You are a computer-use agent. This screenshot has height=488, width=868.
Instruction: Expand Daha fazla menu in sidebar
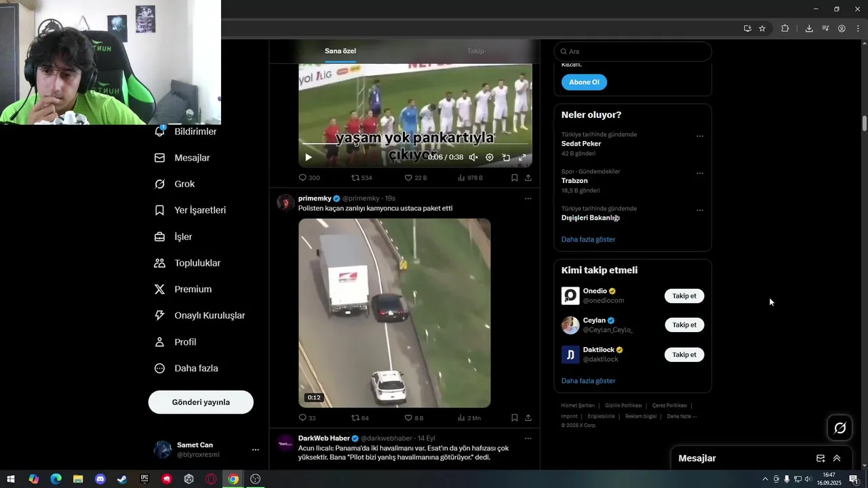(186, 369)
